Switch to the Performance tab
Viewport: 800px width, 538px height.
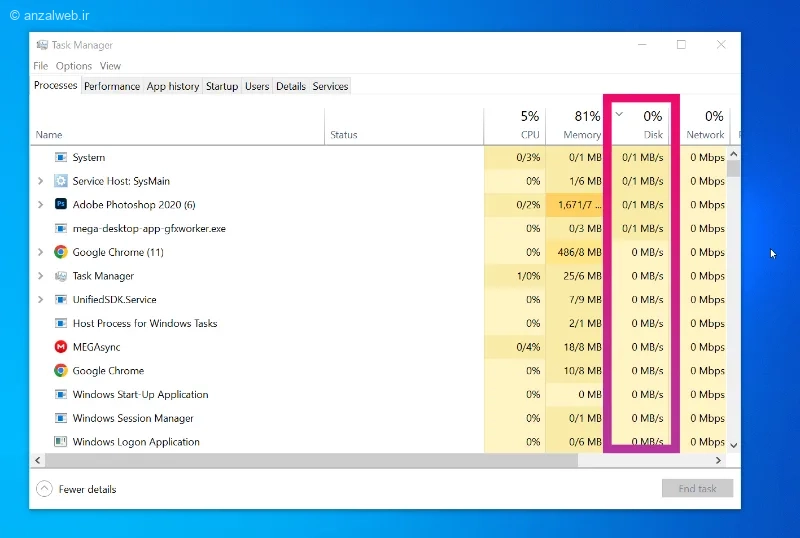(x=112, y=86)
